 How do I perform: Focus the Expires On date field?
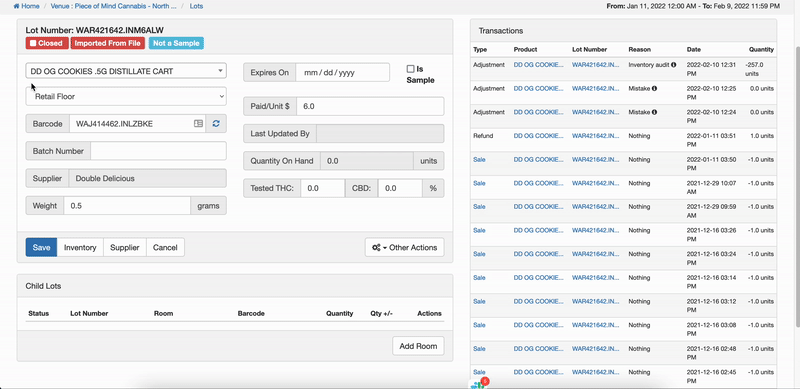342,72
